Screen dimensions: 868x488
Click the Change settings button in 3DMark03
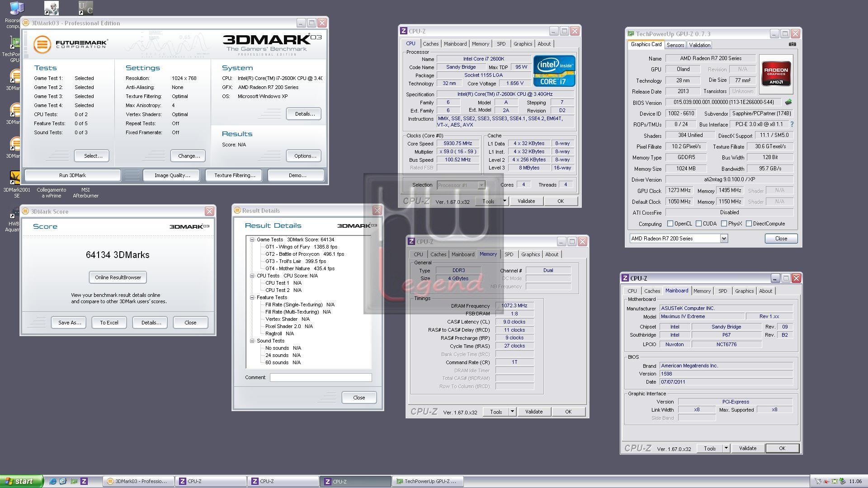(189, 156)
